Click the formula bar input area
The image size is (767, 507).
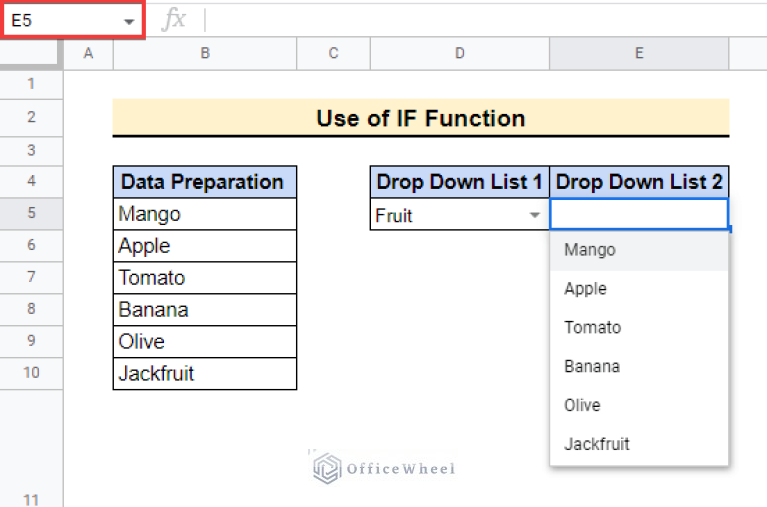[480, 20]
